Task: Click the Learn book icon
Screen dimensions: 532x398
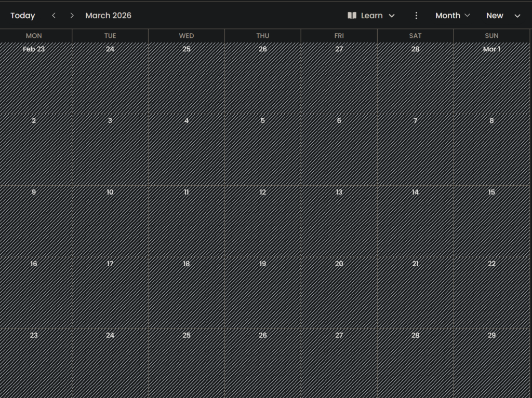Action: point(352,16)
